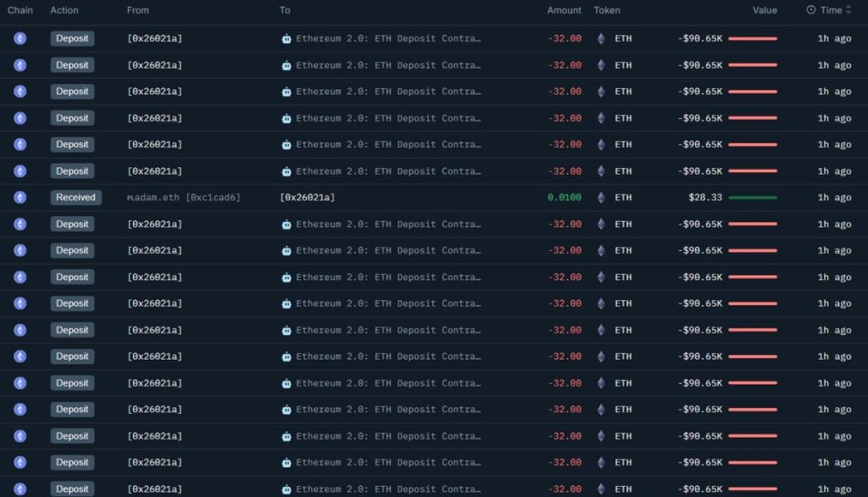This screenshot has height=497, width=868.
Task: Click the Ethereum chain icon on the first Deposit row
Action: coord(19,38)
